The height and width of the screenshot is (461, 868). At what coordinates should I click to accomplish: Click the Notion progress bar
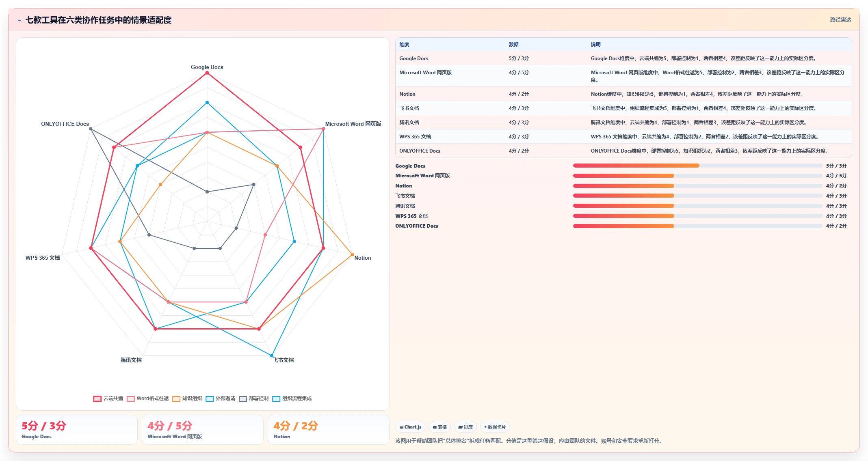point(698,186)
